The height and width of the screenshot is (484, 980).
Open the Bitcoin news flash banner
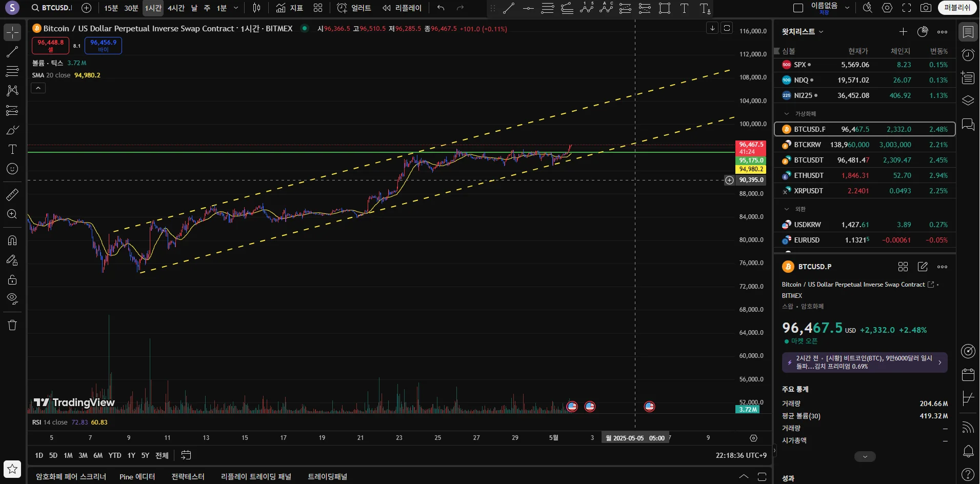coord(865,362)
